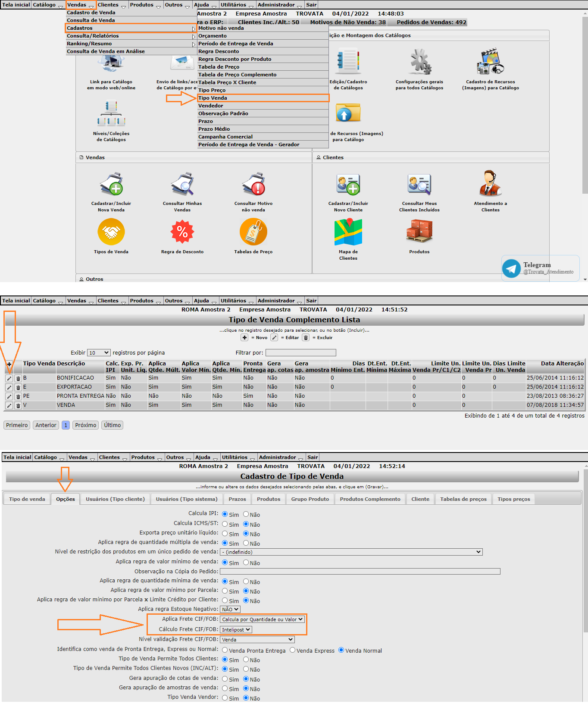Open Níveis/Coleções de Catálogos icon
588x704 pixels.
[111, 113]
